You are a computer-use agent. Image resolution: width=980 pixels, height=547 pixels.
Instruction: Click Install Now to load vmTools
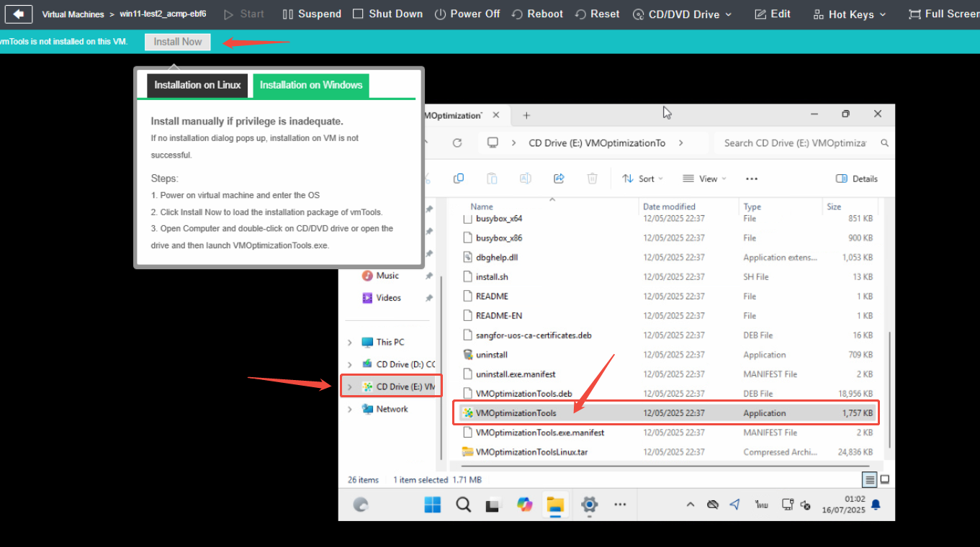click(177, 41)
